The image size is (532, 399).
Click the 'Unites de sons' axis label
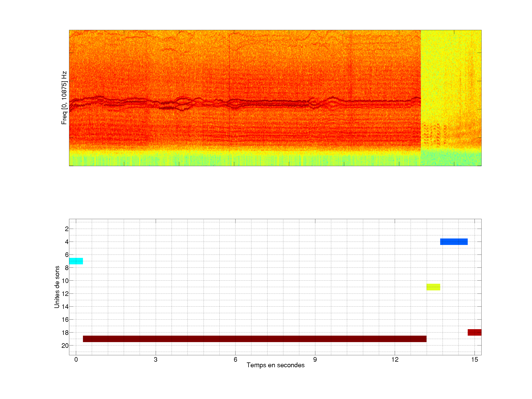coord(57,287)
